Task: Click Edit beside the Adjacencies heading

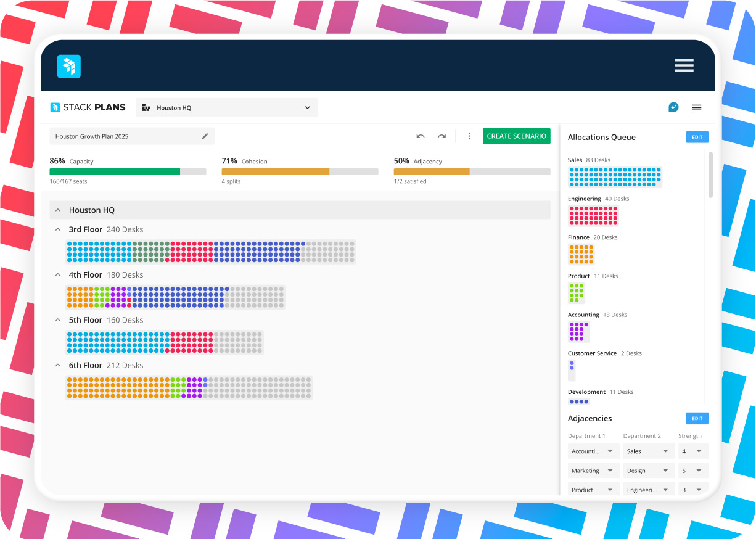Action: pos(697,418)
